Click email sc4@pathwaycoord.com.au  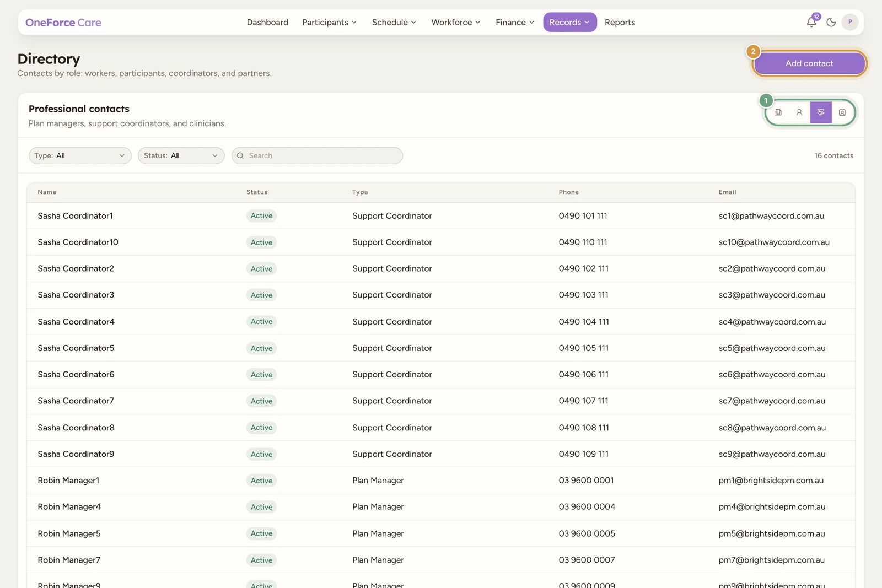[x=772, y=322]
